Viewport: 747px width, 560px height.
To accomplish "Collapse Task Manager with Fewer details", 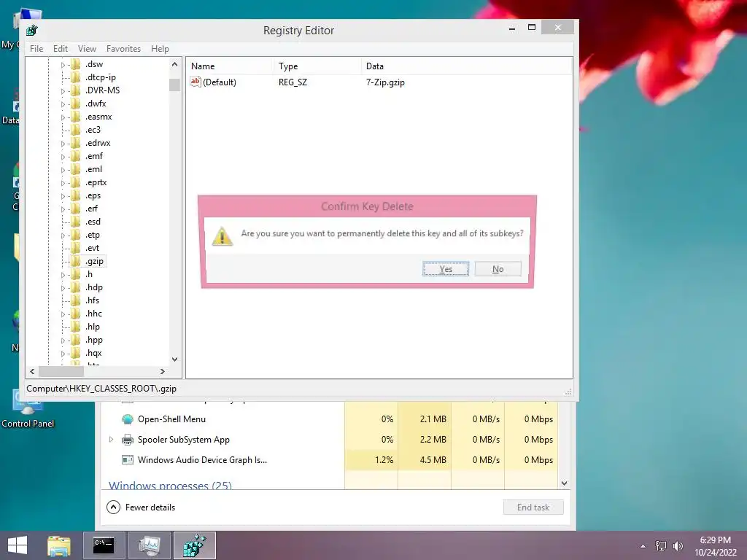I will (x=141, y=507).
